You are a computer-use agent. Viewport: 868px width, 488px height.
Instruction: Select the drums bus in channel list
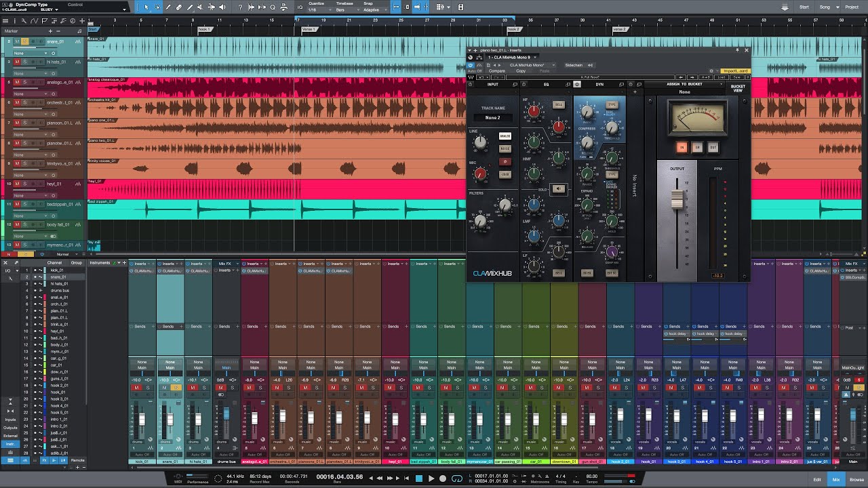[60, 291]
